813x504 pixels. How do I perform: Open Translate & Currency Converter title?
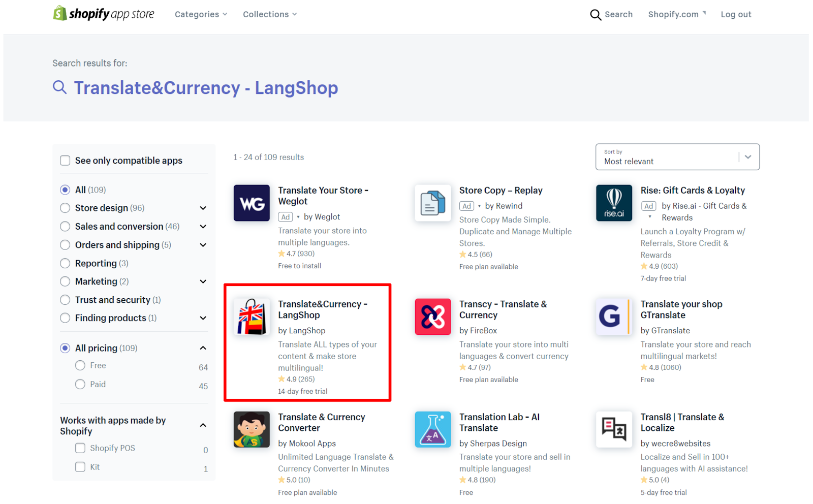pyautogui.click(x=322, y=422)
